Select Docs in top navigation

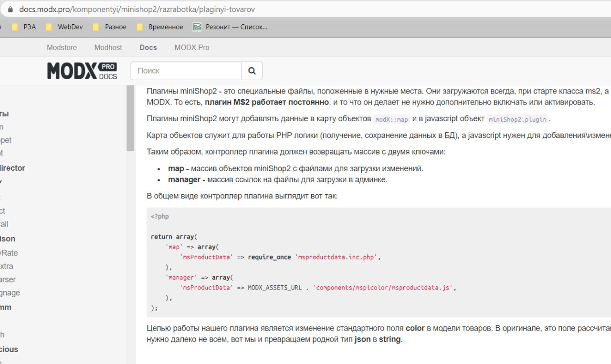pyautogui.click(x=148, y=47)
